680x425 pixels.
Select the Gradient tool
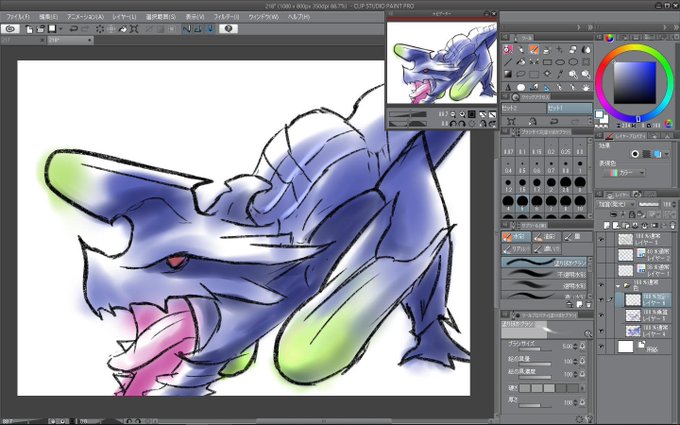[508, 74]
